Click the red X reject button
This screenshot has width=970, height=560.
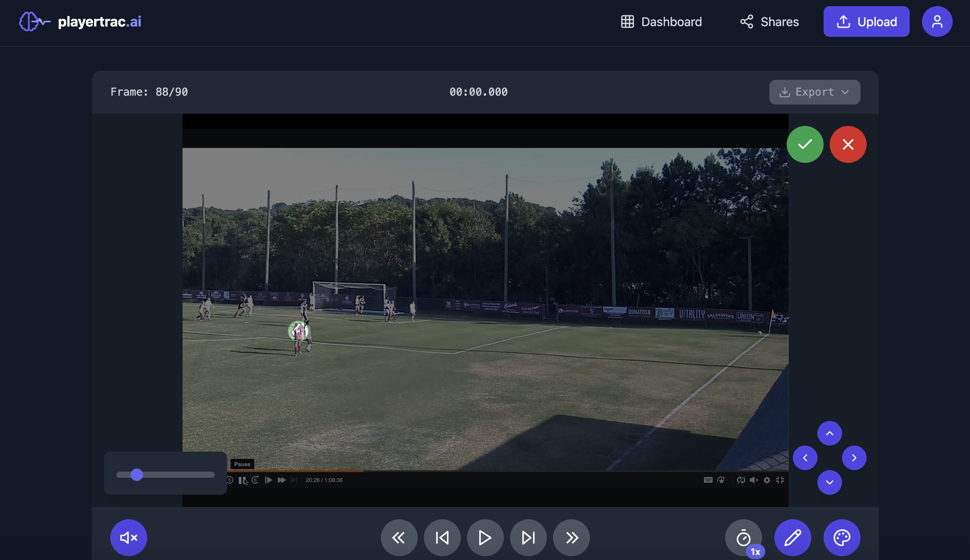848,144
